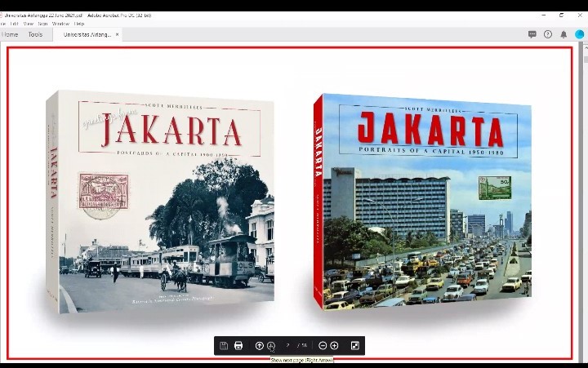Print the document using the printer icon
The width and height of the screenshot is (588, 368).
coord(238,346)
